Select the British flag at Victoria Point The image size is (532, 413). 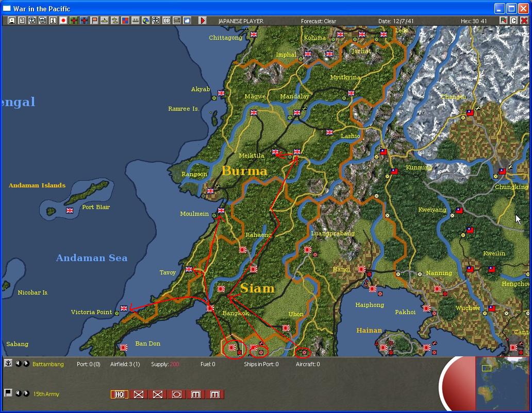point(124,308)
